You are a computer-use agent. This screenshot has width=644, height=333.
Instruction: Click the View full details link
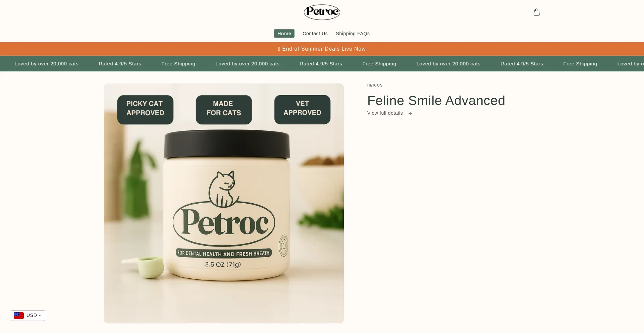point(385,113)
